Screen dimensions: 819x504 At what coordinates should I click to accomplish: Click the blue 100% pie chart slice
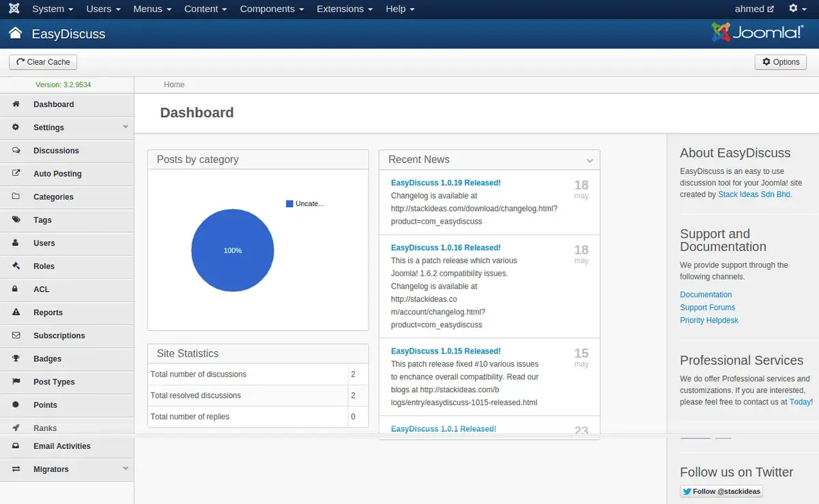coord(233,250)
